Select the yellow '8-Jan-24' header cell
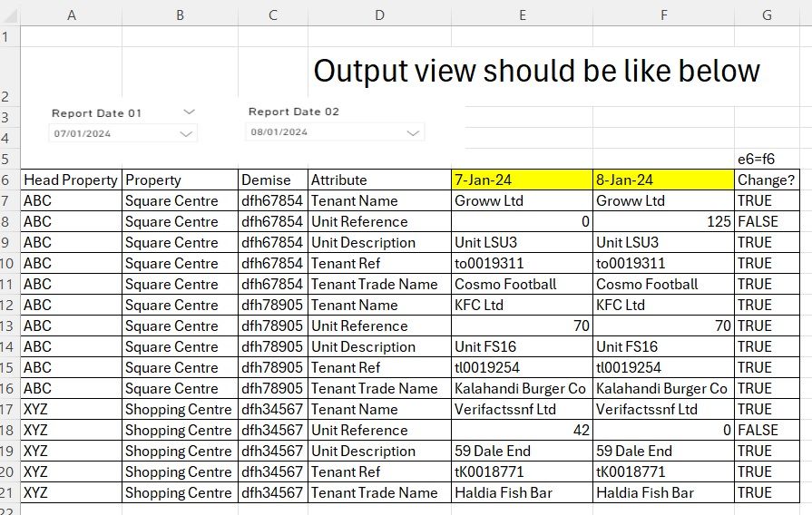This screenshot has width=812, height=515. [663, 180]
